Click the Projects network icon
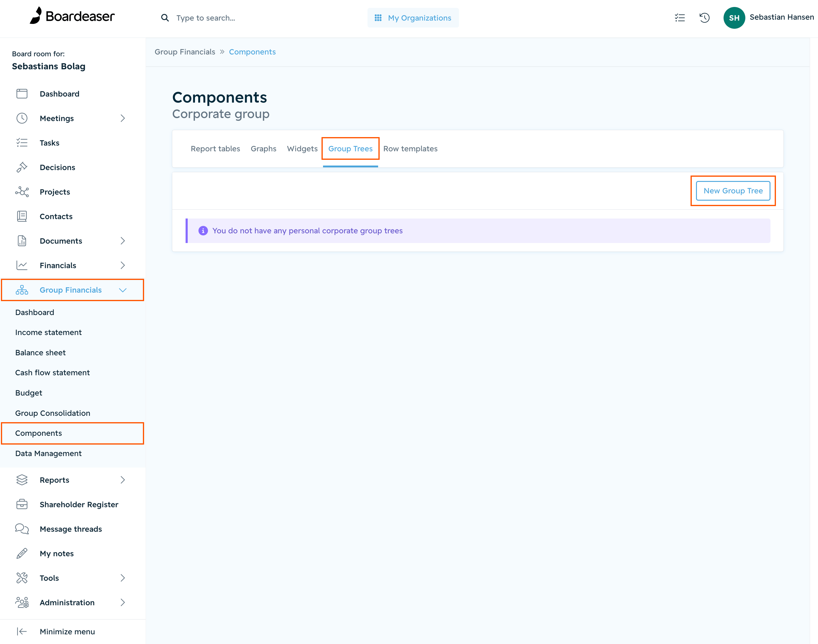 pyautogui.click(x=22, y=192)
